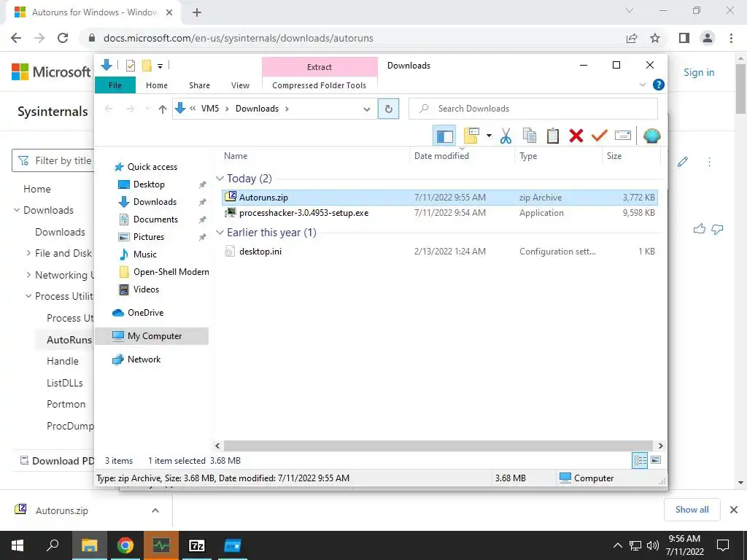Open Desktop in the navigation pane

tap(149, 184)
